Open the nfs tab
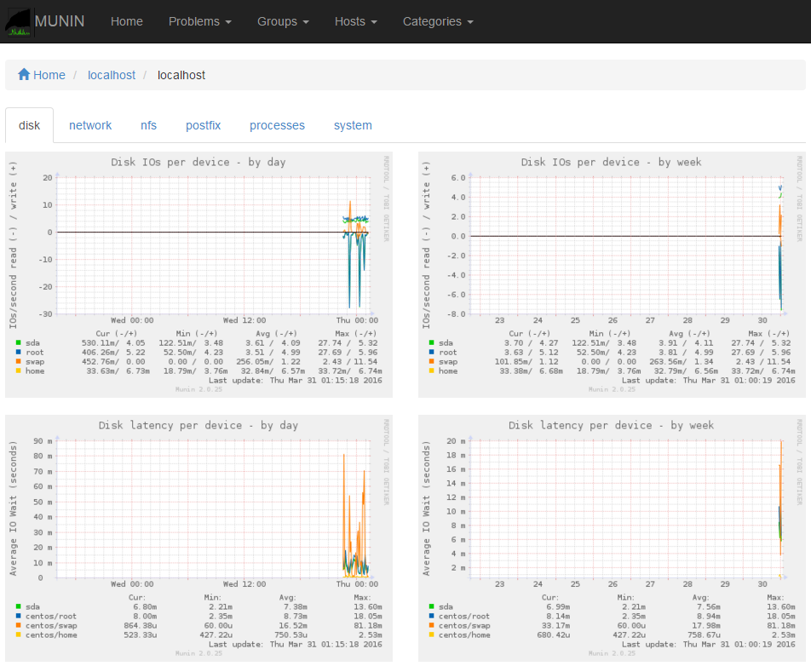The width and height of the screenshot is (811, 672). pyautogui.click(x=148, y=125)
